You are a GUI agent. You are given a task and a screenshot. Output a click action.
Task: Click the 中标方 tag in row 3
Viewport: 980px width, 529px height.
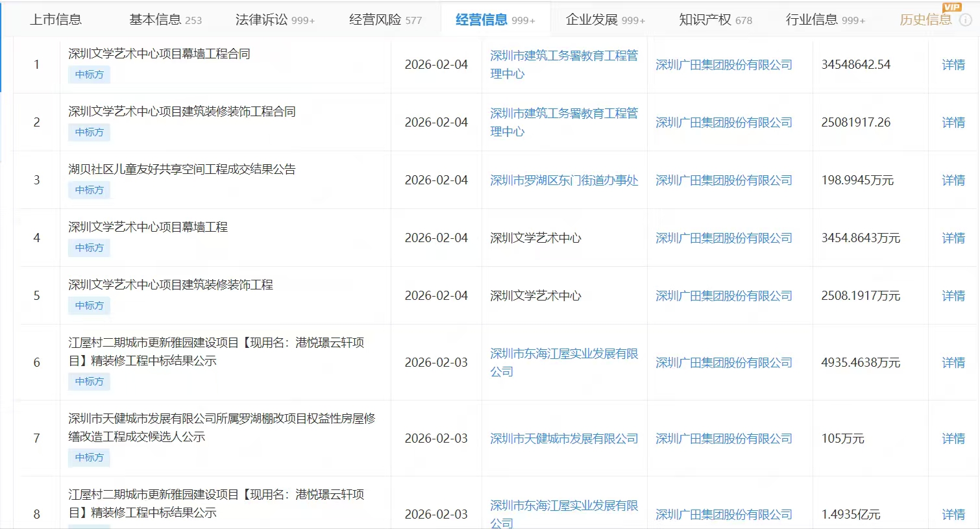(89, 190)
